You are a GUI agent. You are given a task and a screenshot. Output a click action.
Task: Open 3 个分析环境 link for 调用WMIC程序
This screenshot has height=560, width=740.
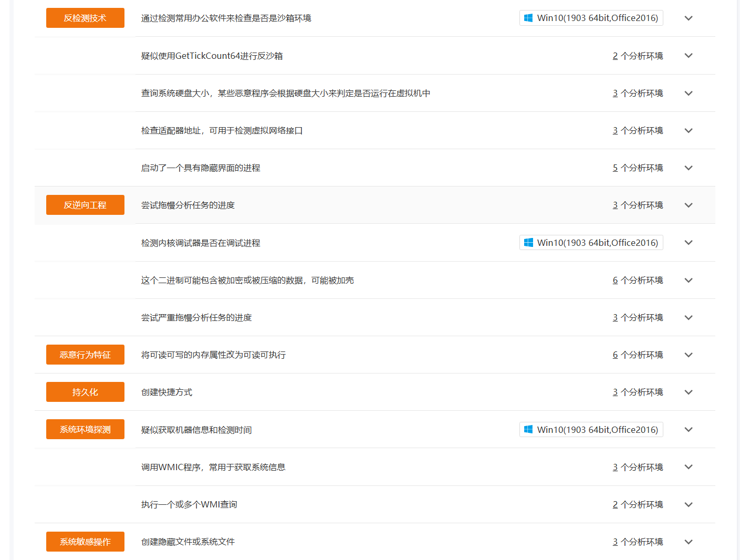638,467
